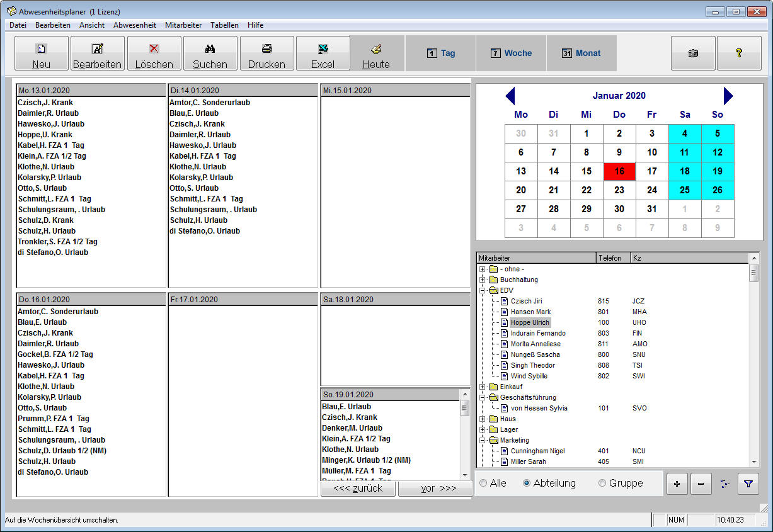Export via the Excel toolbar button
Screen dimensions: 773x532
[323, 54]
